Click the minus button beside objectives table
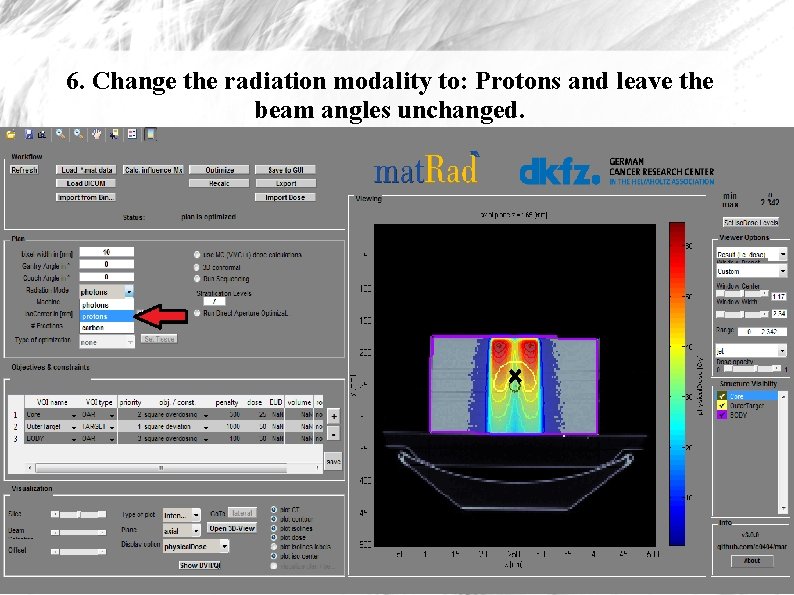The width and height of the screenshot is (794, 595). click(334, 434)
